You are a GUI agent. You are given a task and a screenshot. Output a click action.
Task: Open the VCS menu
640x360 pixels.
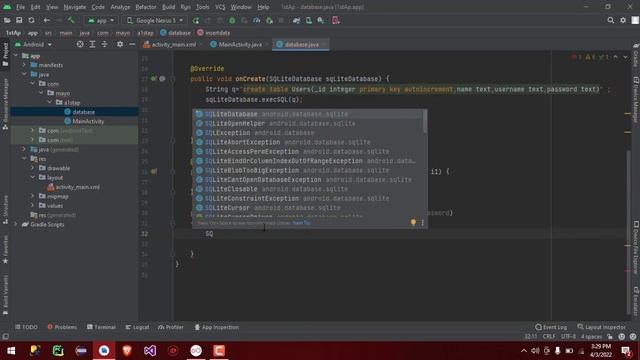click(x=220, y=7)
